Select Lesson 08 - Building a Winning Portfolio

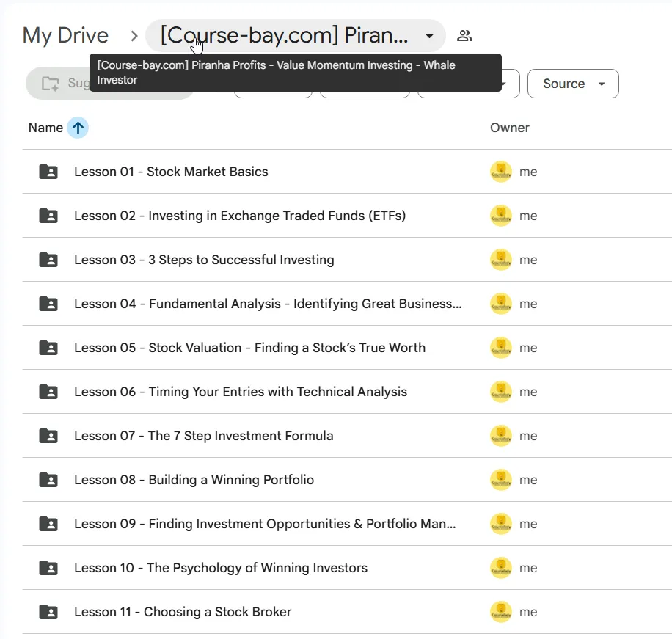point(194,480)
